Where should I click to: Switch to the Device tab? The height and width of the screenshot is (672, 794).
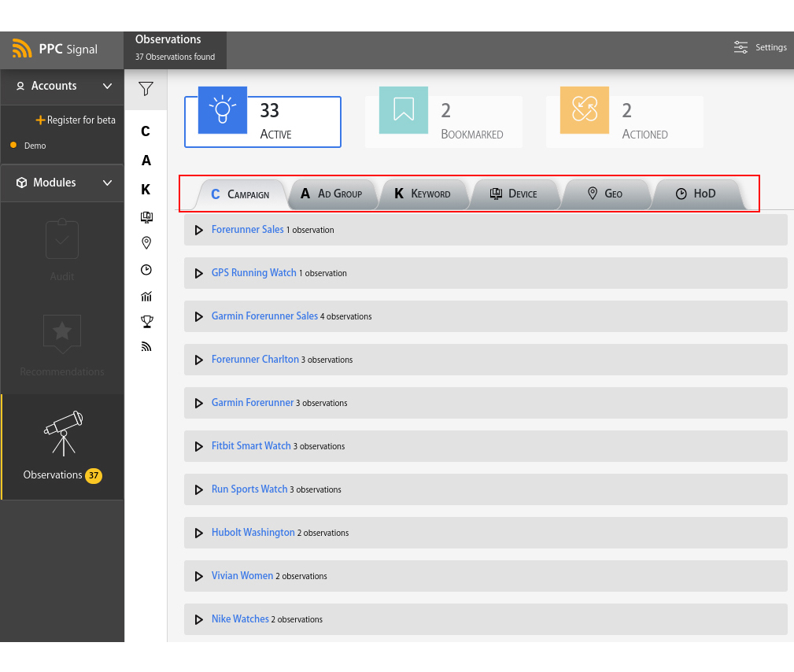tap(514, 194)
